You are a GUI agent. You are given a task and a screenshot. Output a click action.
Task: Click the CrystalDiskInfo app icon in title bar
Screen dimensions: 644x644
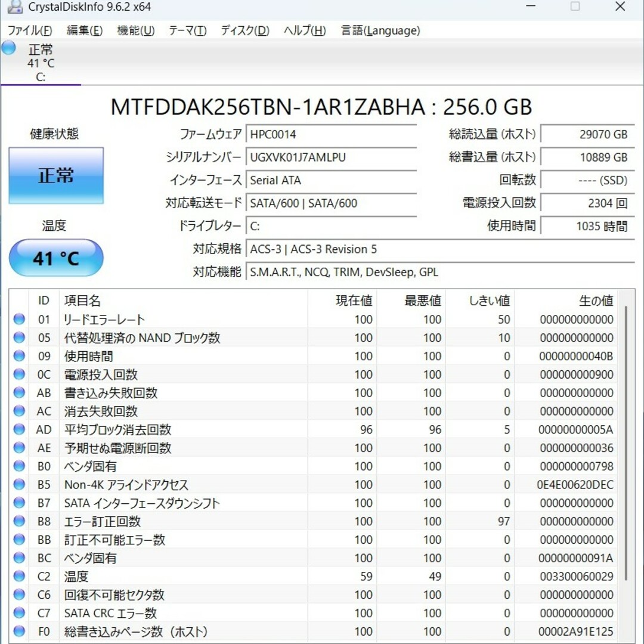click(15, 7)
